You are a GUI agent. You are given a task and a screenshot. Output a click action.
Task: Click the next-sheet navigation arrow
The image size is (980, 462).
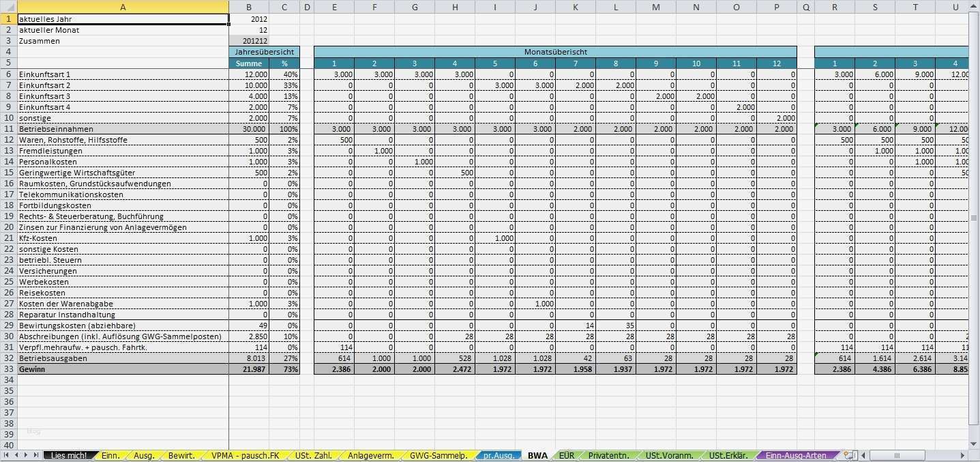[x=27, y=454]
